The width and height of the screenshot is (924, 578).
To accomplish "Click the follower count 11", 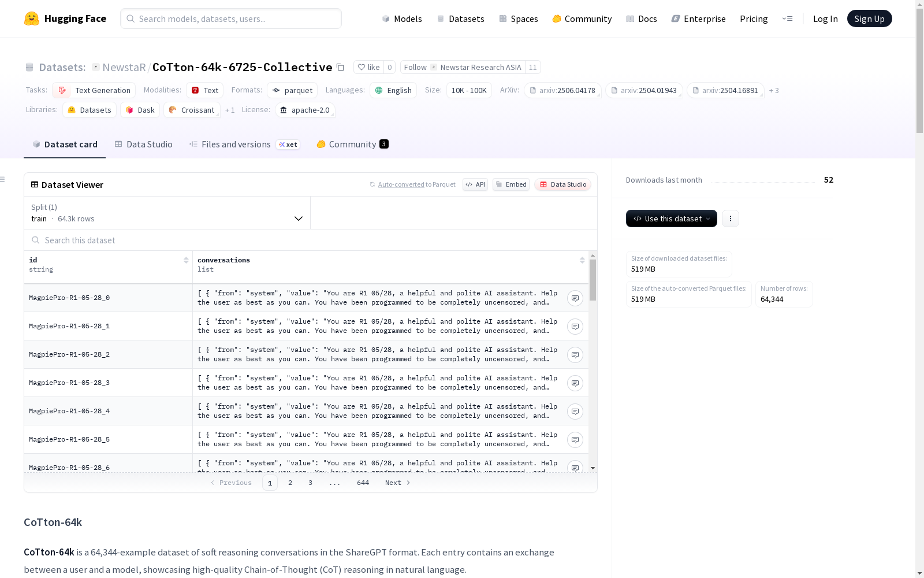I will click(x=533, y=67).
